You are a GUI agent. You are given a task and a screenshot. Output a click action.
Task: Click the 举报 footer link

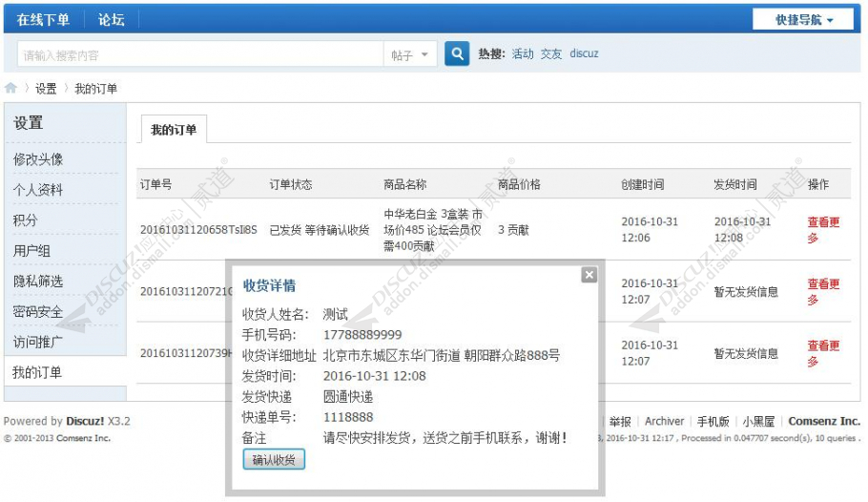[620, 421]
